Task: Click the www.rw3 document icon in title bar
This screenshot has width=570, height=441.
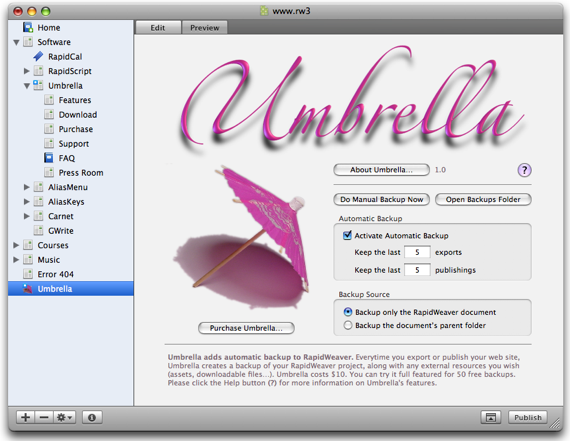Action: pyautogui.click(x=264, y=11)
